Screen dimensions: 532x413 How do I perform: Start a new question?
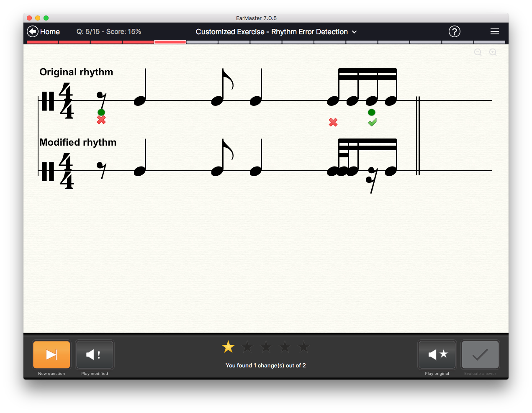51,354
